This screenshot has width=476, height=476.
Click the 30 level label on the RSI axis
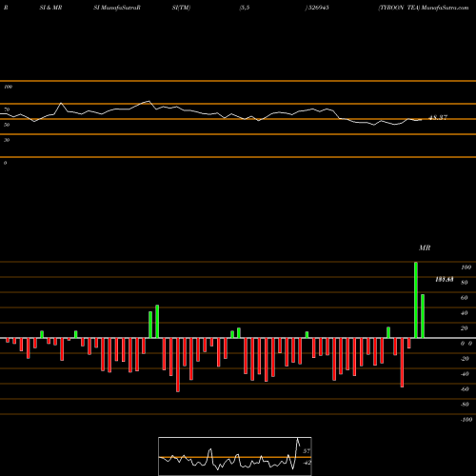click(7, 140)
